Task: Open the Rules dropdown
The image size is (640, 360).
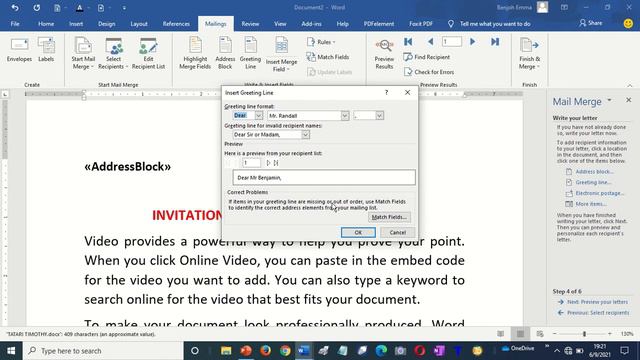Action: 321,42
